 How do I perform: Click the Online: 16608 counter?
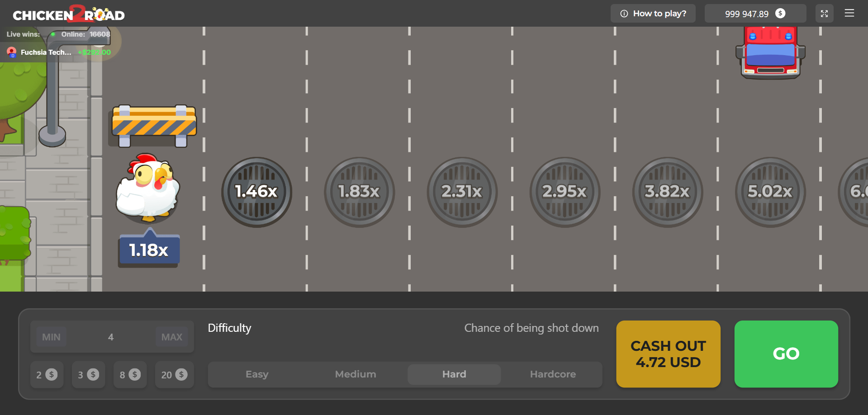81,34
